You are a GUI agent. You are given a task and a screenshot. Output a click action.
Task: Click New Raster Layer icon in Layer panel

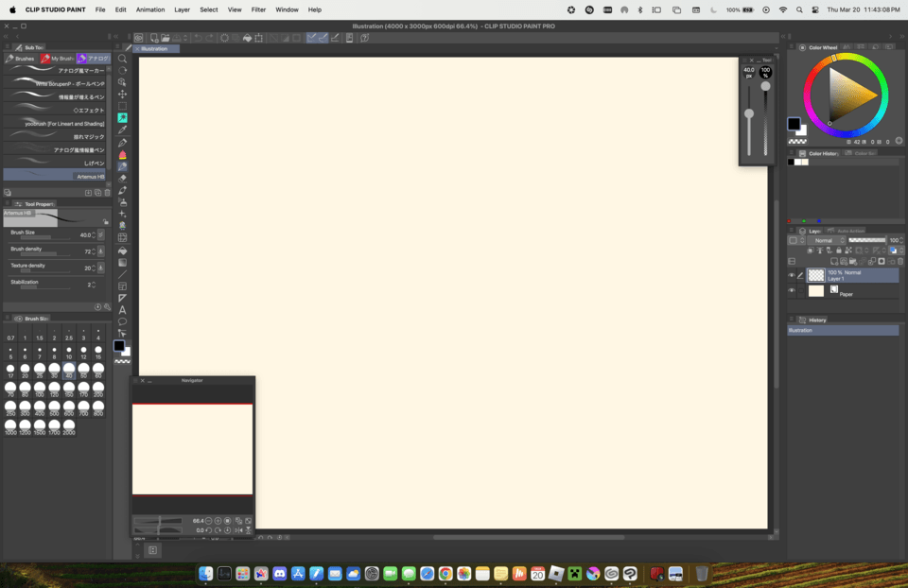tap(834, 262)
